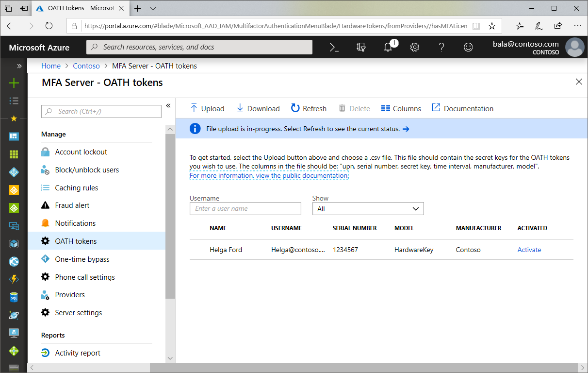Viewport: 588px width, 373px height.
Task: Expand the Azure left sidebar chevron
Action: [x=19, y=66]
